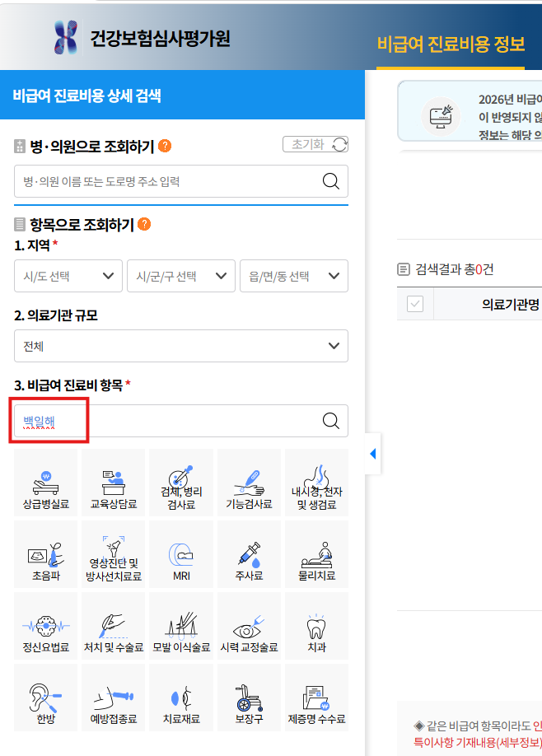Viewport: 542px width, 756px height.
Task: Select the 검체, 병리 검사료 icon
Action: pos(181,483)
